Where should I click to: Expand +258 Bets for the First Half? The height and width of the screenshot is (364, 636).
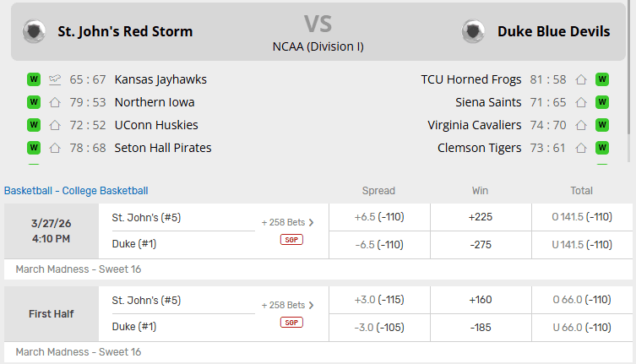click(287, 305)
